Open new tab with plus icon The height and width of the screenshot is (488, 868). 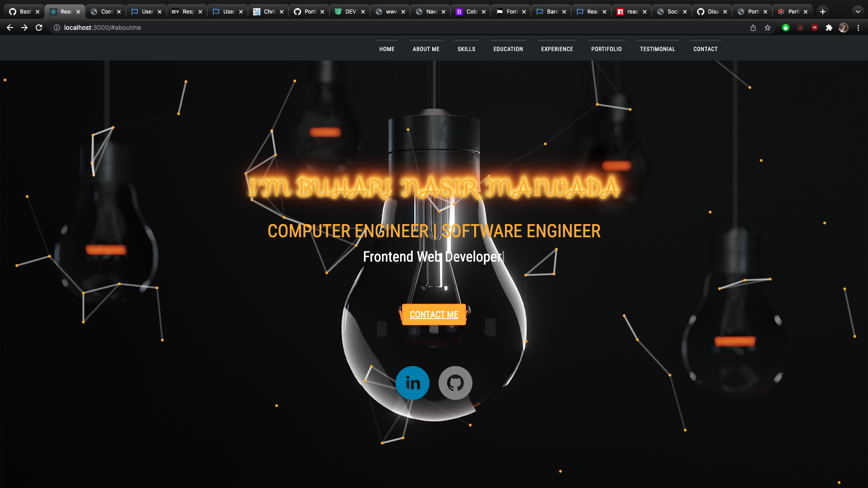pyautogui.click(x=823, y=12)
